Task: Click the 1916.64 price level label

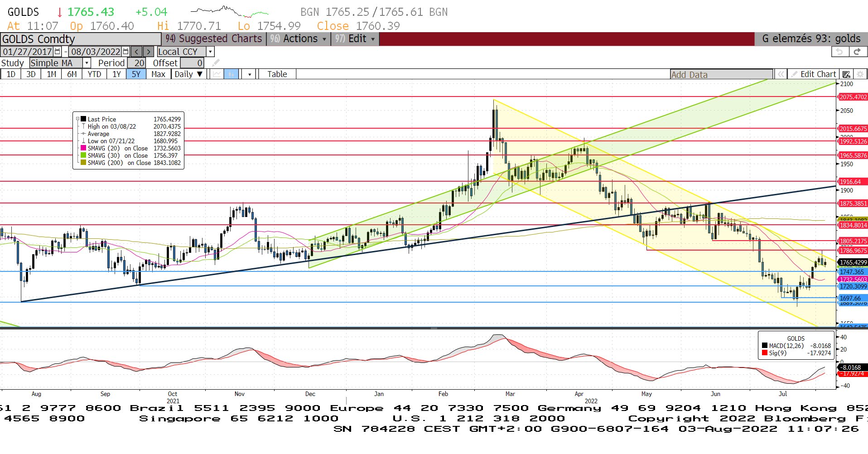Action: click(853, 182)
